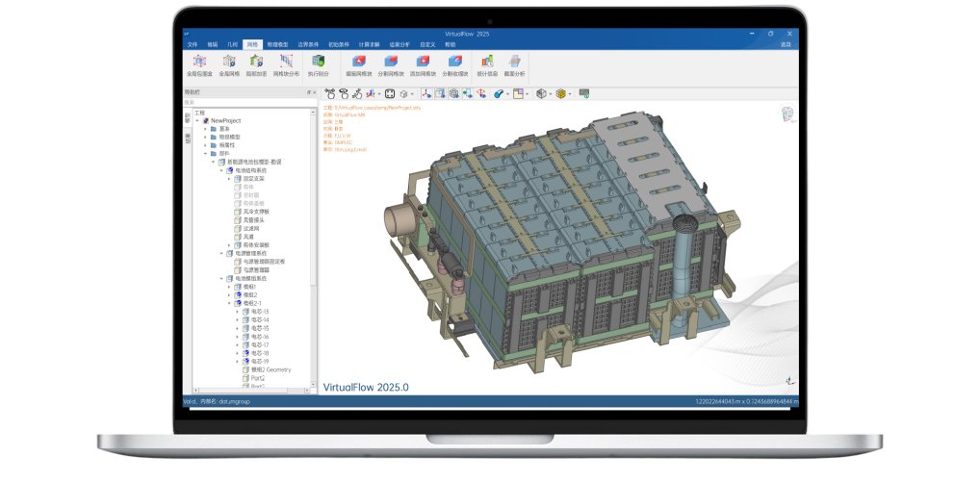The image size is (980, 482).
Task: Click the cyan cylinder rendering icon
Action: (x=498, y=93)
